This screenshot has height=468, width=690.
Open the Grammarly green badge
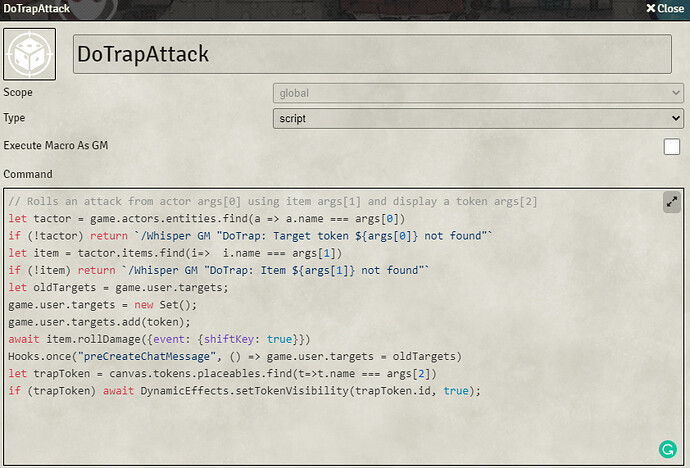[x=668, y=449]
